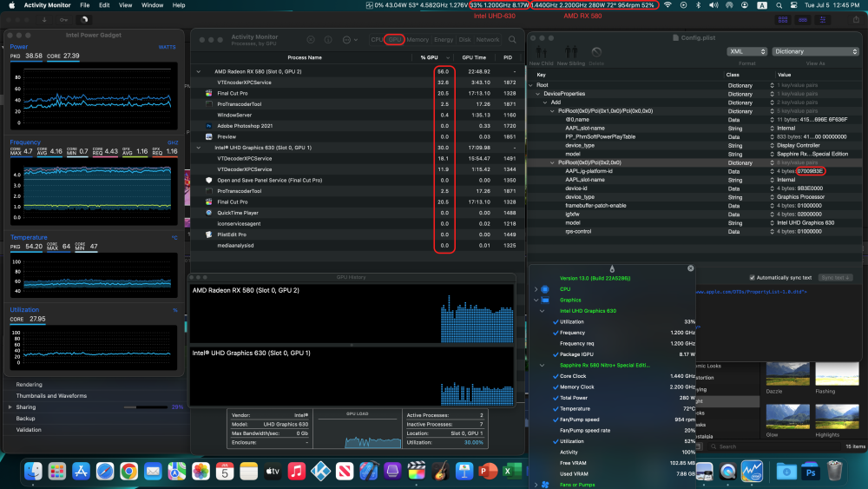Screen dimensions: 868x489
Task: Open the Apple menu
Action: pos(11,5)
